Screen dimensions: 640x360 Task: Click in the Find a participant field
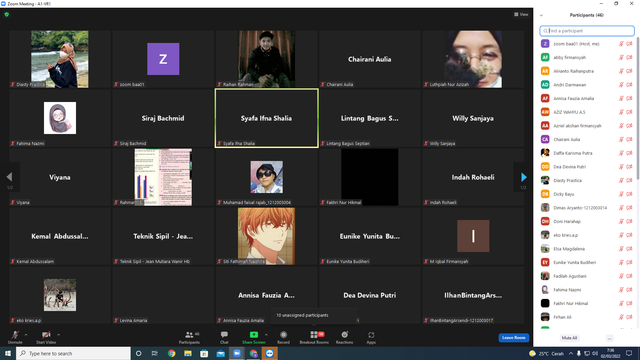tap(587, 31)
